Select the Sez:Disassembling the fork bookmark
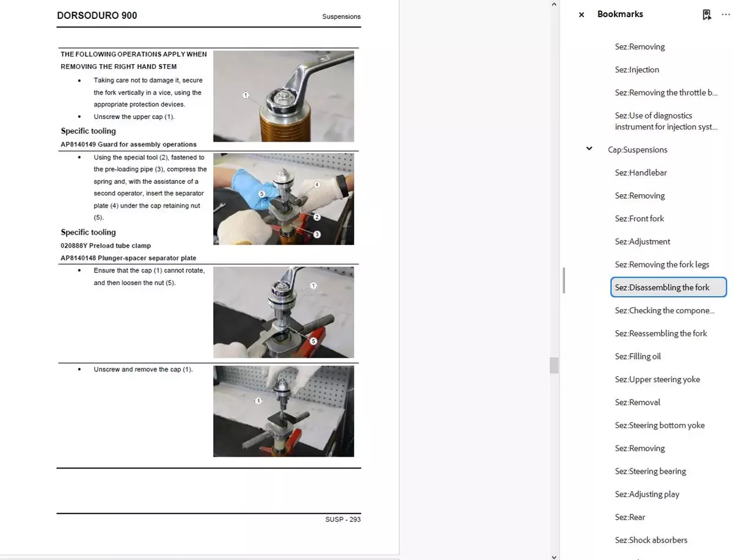Screen dimensions: 733x560 (662, 288)
